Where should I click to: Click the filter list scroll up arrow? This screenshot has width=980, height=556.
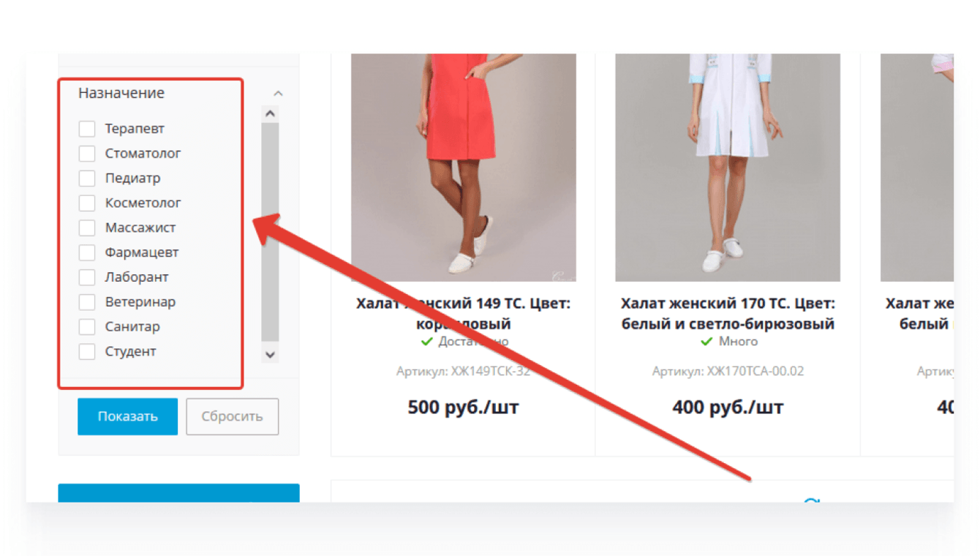pyautogui.click(x=270, y=114)
